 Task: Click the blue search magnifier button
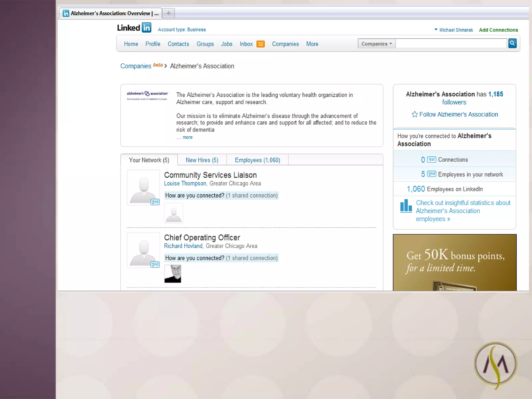[512, 43]
